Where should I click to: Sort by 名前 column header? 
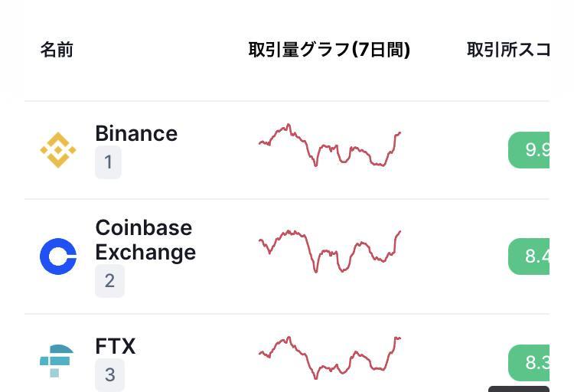(57, 50)
